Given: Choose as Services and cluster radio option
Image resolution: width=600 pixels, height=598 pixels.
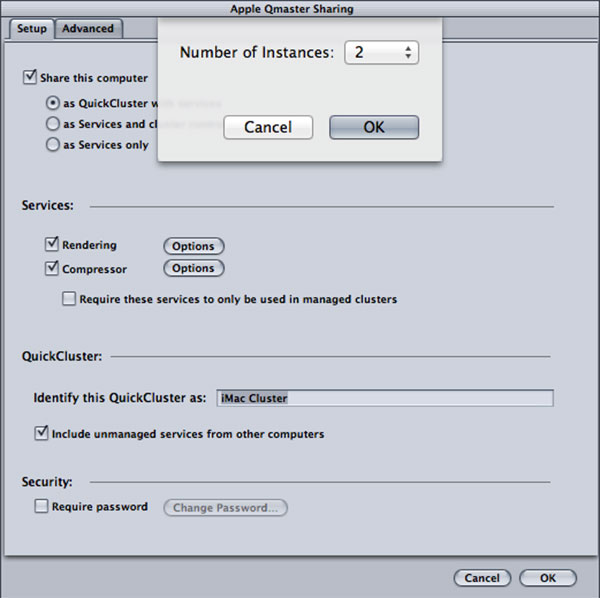Looking at the screenshot, I should 53,124.
